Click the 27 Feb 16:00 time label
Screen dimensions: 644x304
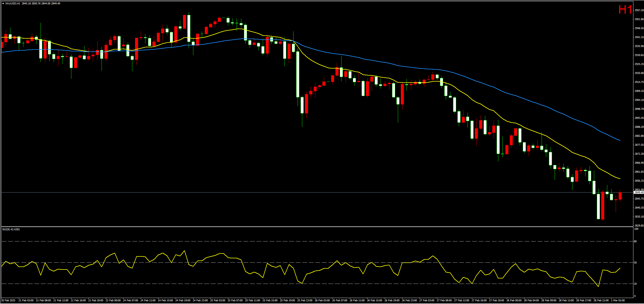pos(479,300)
